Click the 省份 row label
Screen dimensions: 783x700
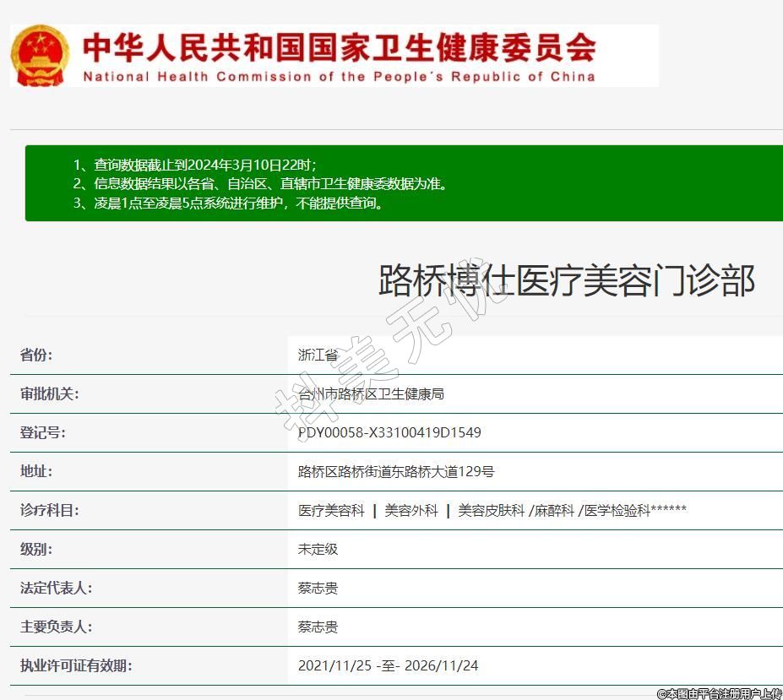pos(36,355)
